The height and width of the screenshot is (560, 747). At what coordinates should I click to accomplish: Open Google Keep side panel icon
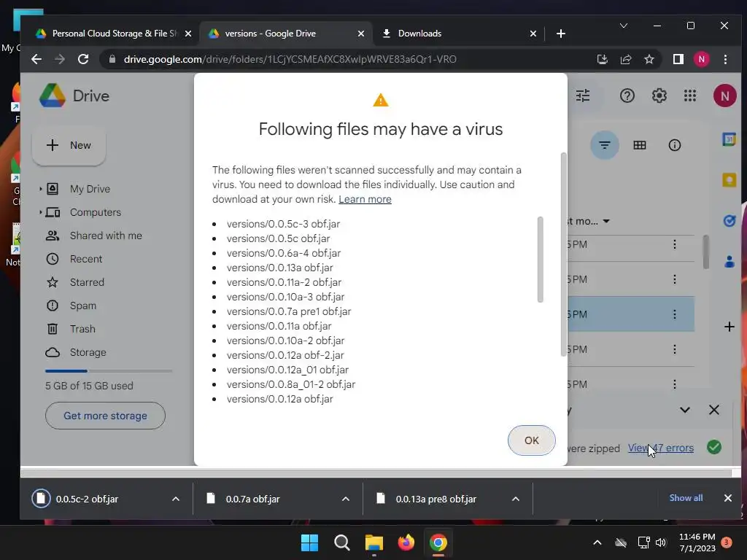(x=729, y=180)
